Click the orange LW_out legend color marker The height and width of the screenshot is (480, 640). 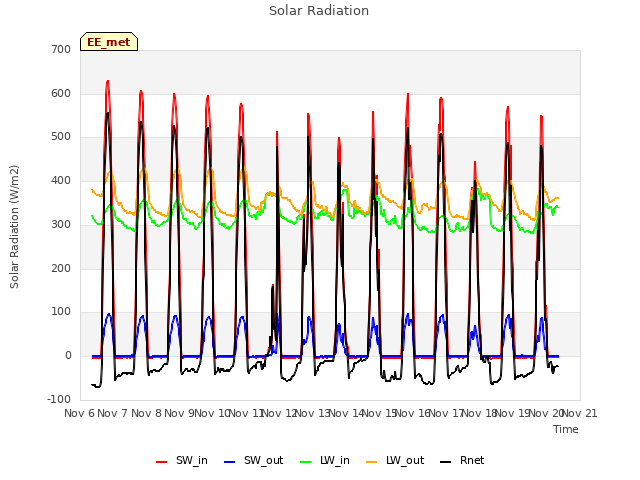click(x=372, y=462)
